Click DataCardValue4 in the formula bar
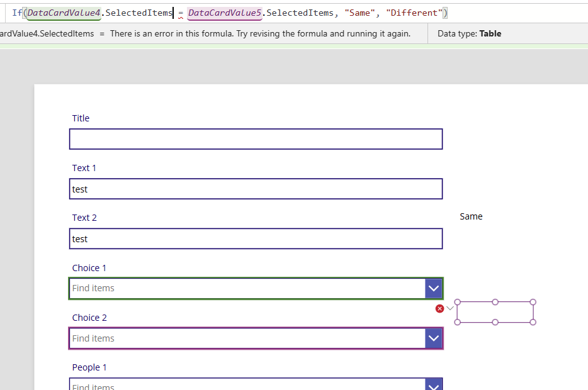Screen dimensions: 588x390 click(x=64, y=13)
